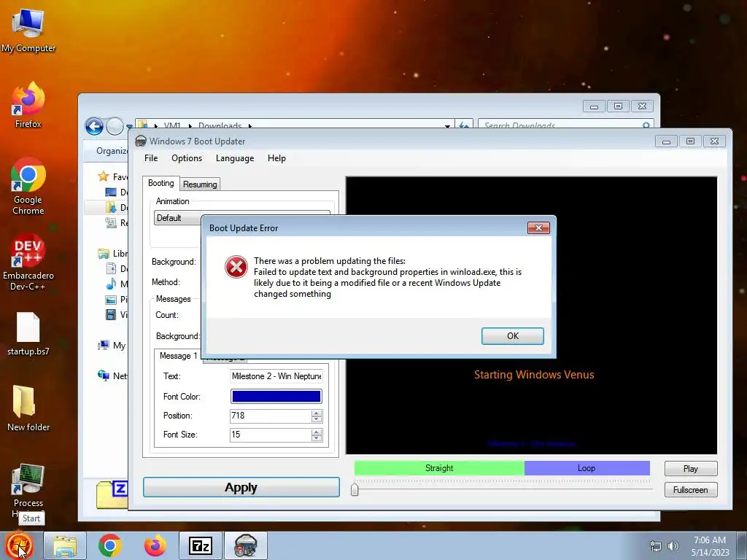Click the Embarcadero Dev-C++ desktop icon
The width and height of the screenshot is (747, 560).
pyautogui.click(x=28, y=262)
